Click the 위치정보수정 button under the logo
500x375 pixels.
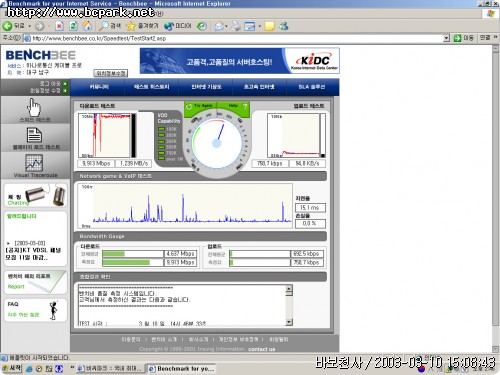coord(111,73)
